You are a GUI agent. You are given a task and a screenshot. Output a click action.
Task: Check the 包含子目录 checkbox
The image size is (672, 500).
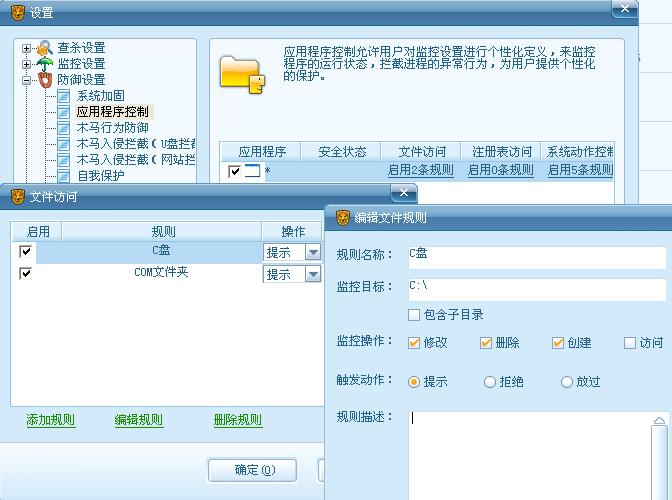click(x=414, y=315)
